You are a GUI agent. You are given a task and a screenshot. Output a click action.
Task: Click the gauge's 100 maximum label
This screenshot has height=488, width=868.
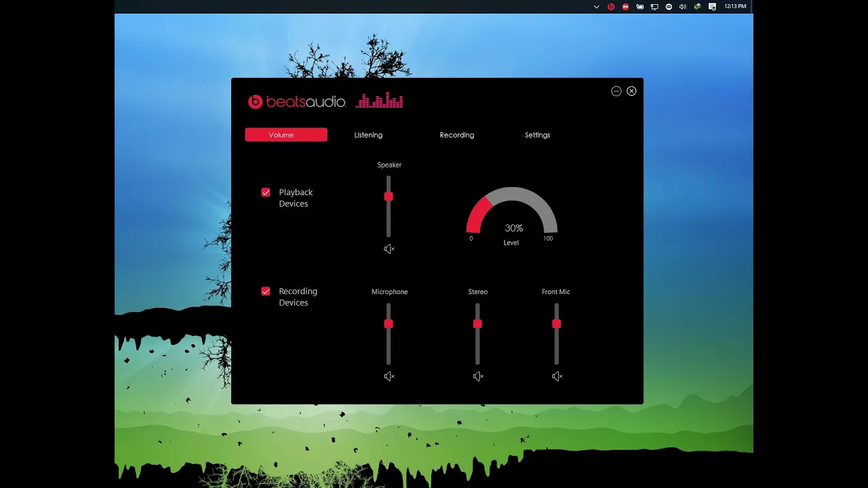click(x=548, y=238)
